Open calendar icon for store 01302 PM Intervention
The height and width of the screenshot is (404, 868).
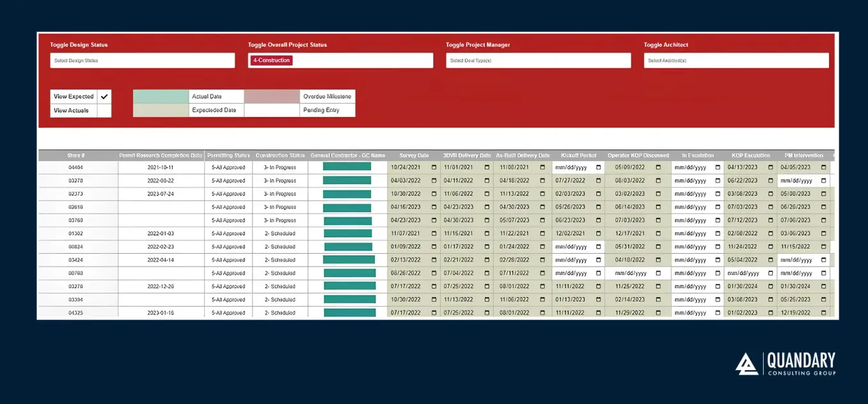click(x=823, y=233)
